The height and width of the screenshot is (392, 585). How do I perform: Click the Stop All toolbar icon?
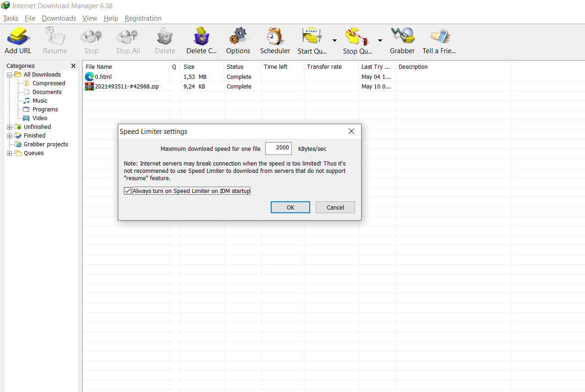(128, 36)
